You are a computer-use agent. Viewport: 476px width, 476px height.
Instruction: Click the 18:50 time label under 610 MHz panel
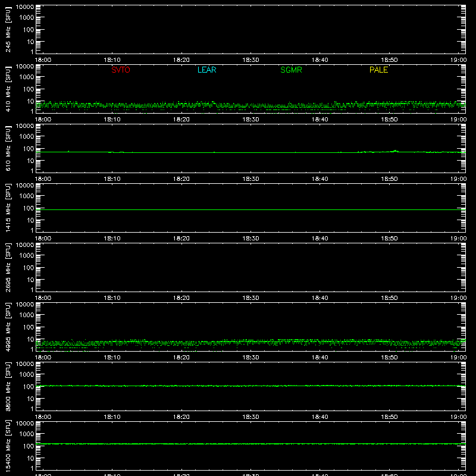tap(389, 179)
